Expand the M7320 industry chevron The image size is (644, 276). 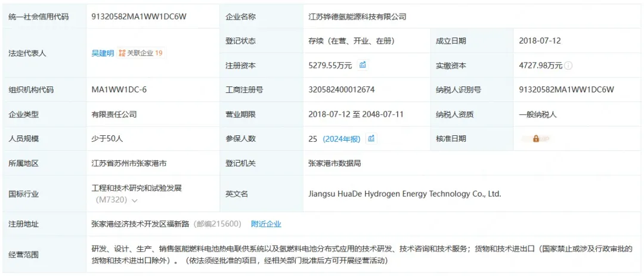[134, 200]
